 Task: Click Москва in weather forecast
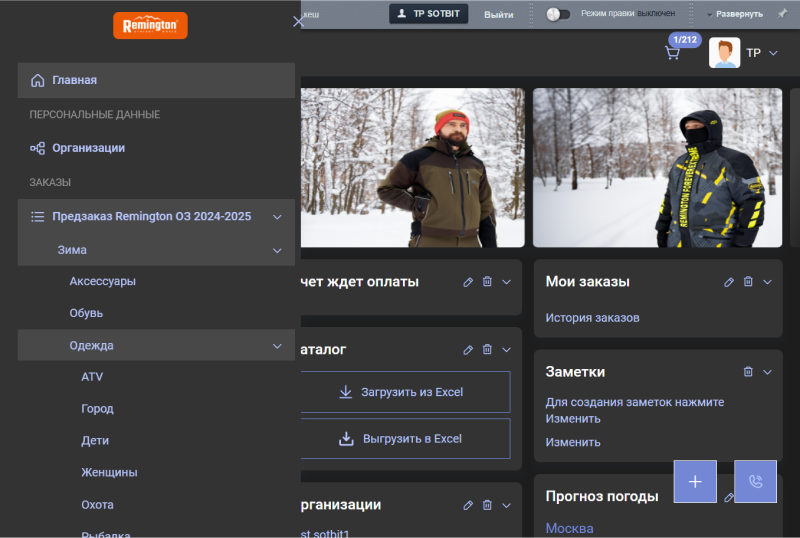(x=569, y=529)
